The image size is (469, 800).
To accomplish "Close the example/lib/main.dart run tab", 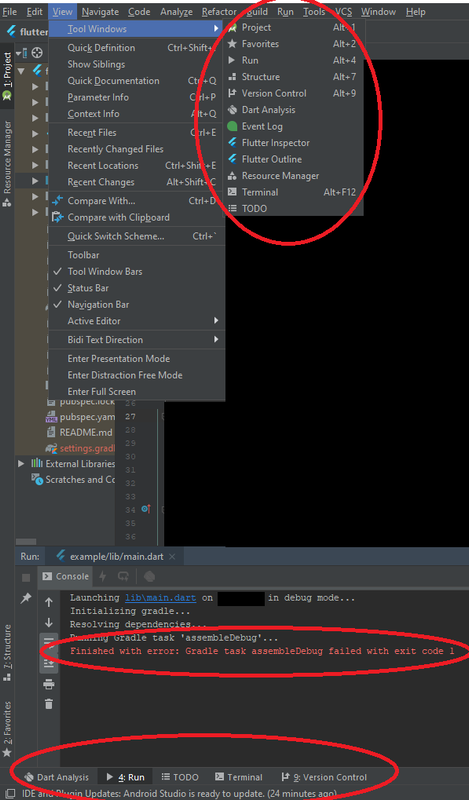I will click(x=172, y=557).
